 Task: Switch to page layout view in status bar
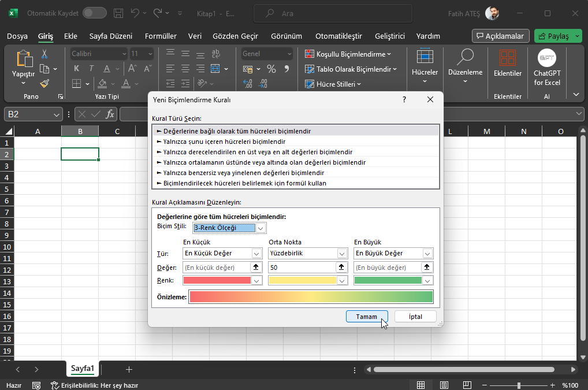pyautogui.click(x=444, y=384)
